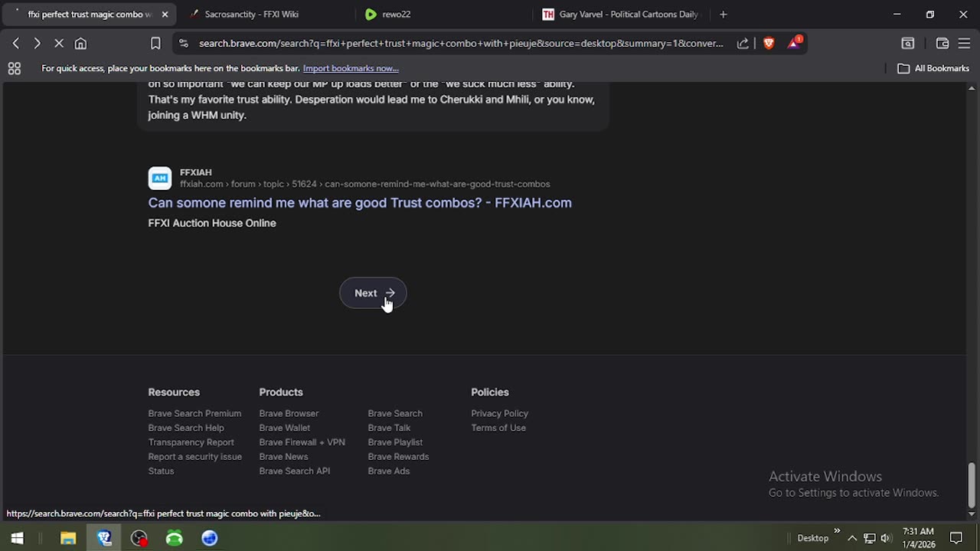
Task: Open the volume speaker tray icon
Action: [x=886, y=538]
